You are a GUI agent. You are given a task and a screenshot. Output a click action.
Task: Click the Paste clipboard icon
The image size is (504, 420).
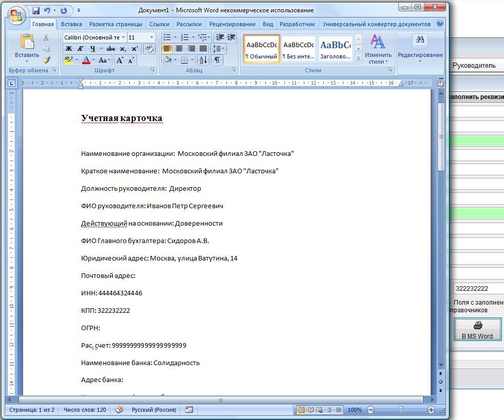click(x=27, y=42)
